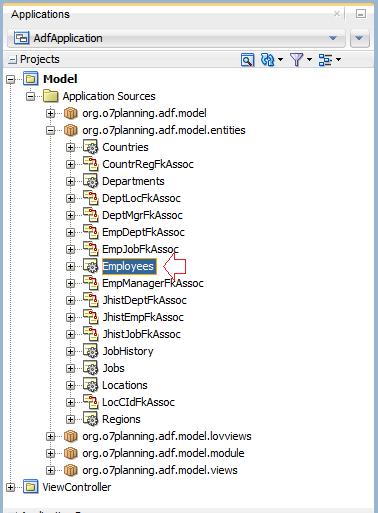
Task: Click the Countries entity object icon
Action: [90, 147]
